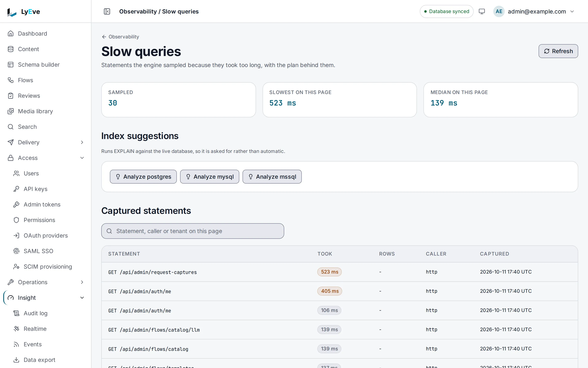Select the GET /api/admin/request-captures statement

pos(152,272)
